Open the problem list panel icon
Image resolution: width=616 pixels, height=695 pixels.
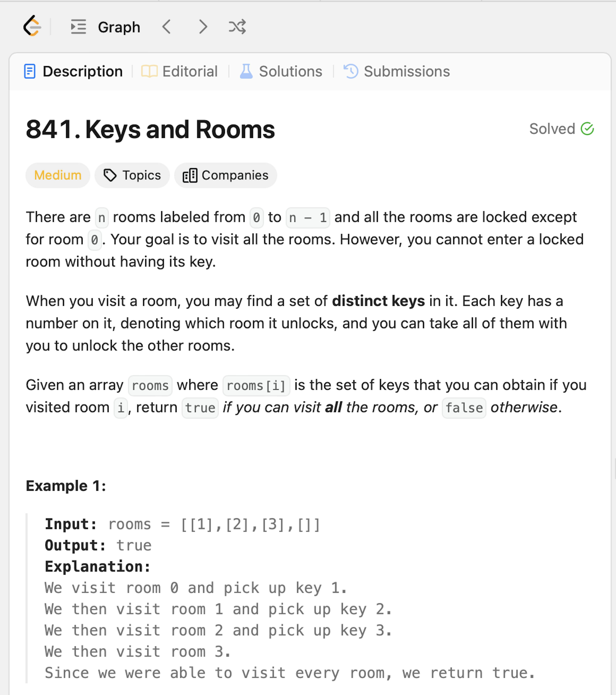click(x=78, y=27)
